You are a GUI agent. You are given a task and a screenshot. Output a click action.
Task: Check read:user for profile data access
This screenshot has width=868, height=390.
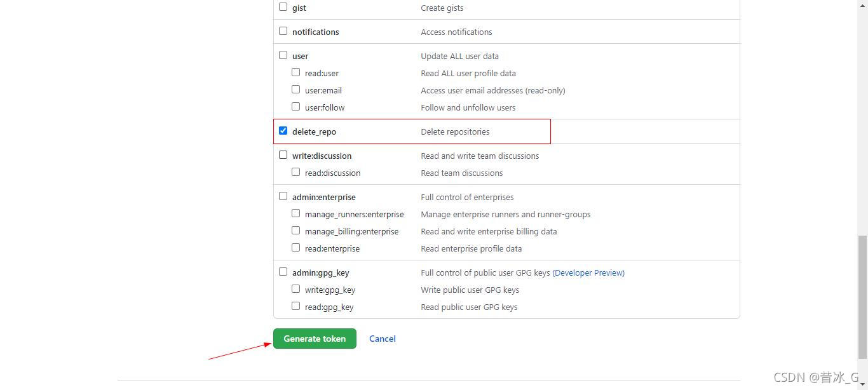(x=296, y=72)
